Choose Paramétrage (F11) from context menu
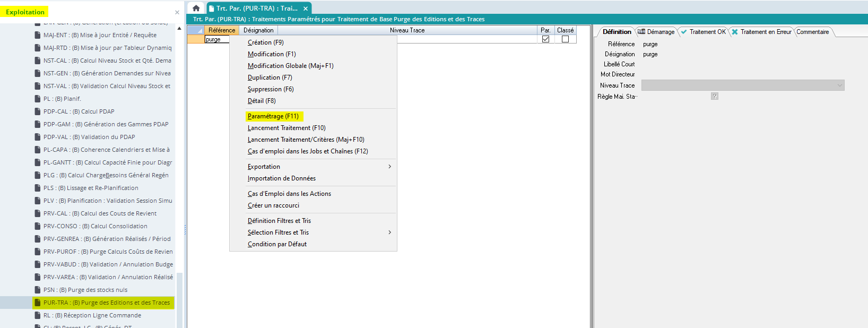 [x=273, y=116]
